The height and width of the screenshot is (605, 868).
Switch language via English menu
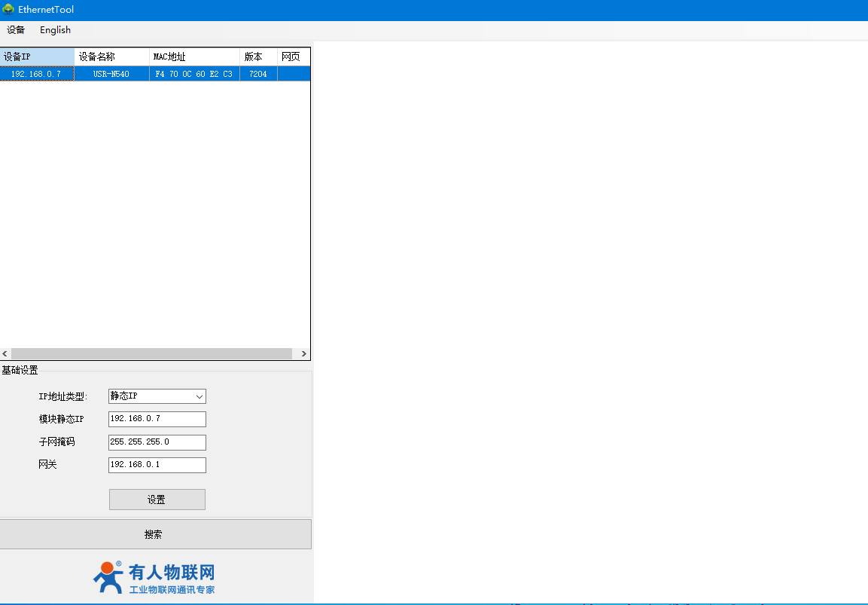(55, 30)
